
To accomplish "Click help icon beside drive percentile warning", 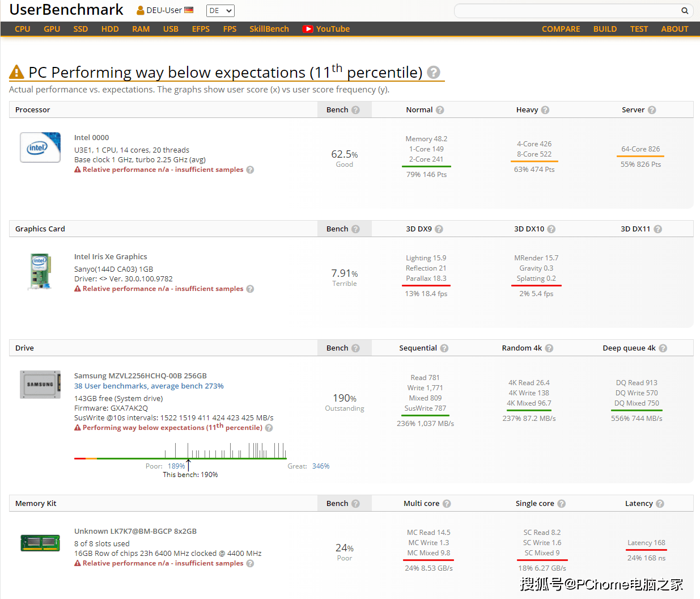I will [x=269, y=428].
